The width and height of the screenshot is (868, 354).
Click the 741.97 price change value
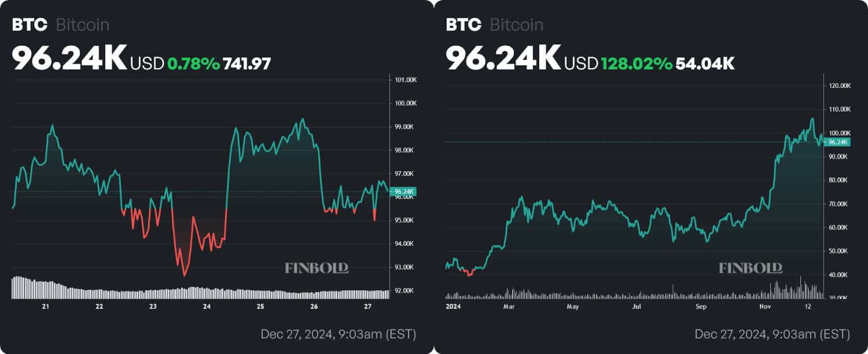coord(247,64)
